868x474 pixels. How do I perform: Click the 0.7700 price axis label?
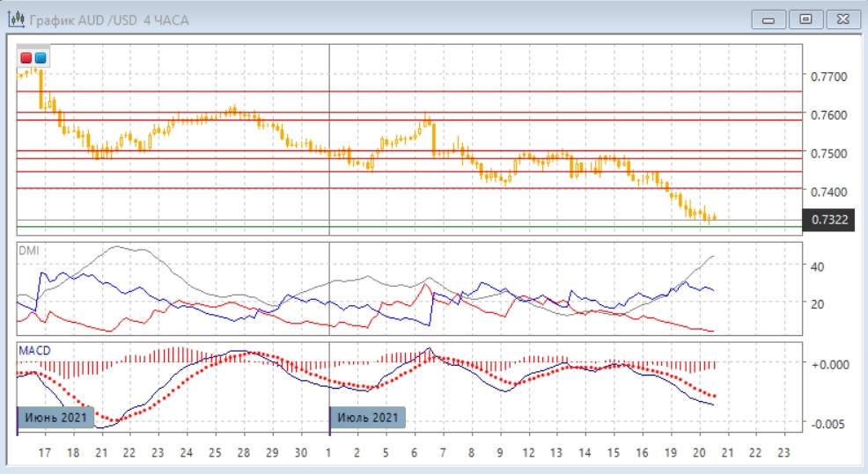(828, 77)
